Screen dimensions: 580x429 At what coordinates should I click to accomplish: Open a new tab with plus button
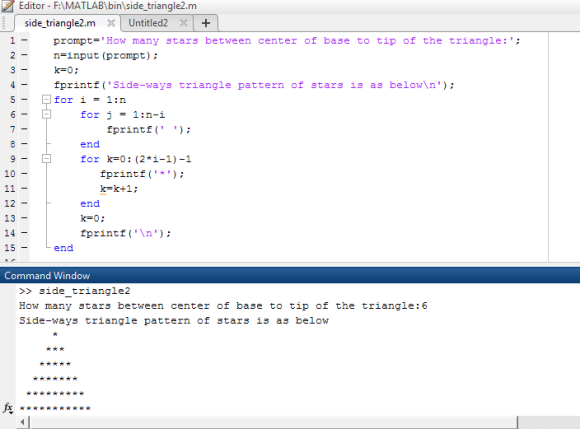(x=206, y=23)
